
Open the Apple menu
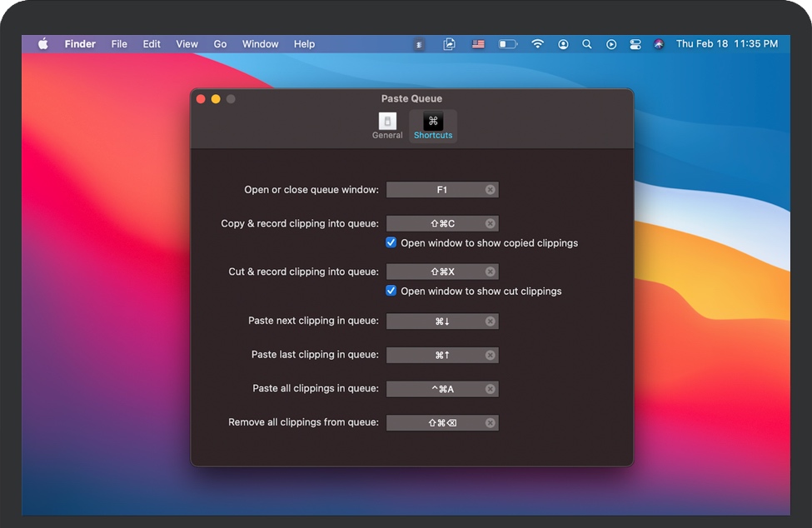click(42, 44)
